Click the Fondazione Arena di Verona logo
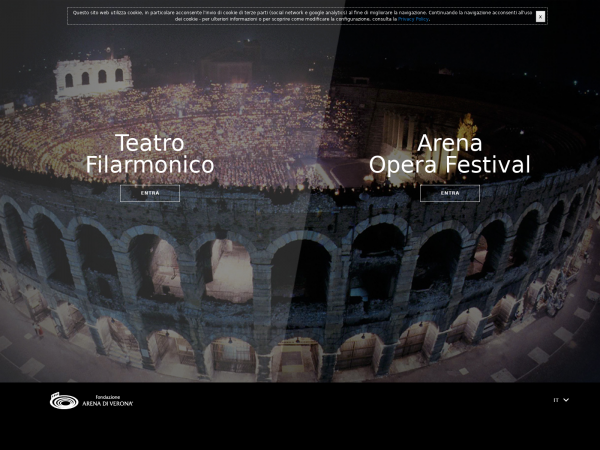Image resolution: width=600 pixels, height=450 pixels. click(x=91, y=401)
